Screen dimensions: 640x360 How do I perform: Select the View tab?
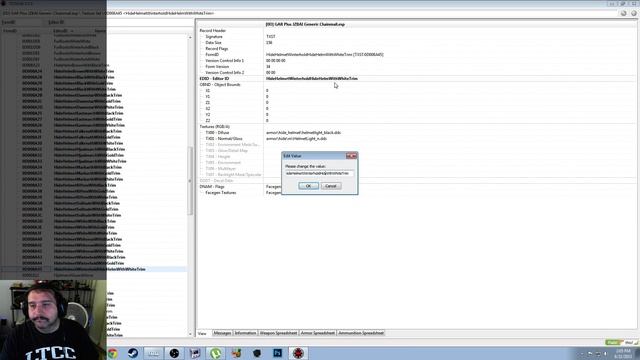203,333
